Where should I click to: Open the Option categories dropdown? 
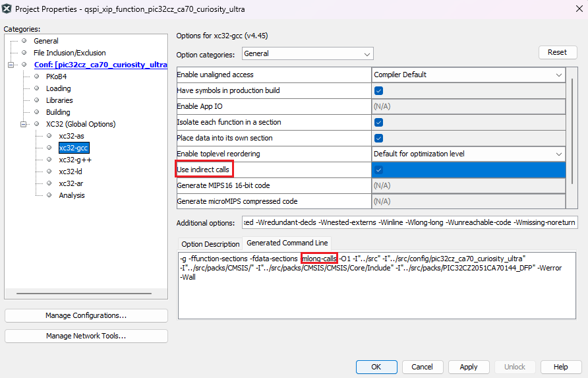(x=307, y=53)
